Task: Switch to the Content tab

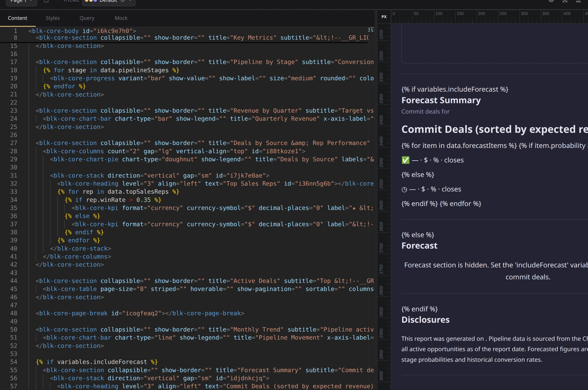Action: 17,18
